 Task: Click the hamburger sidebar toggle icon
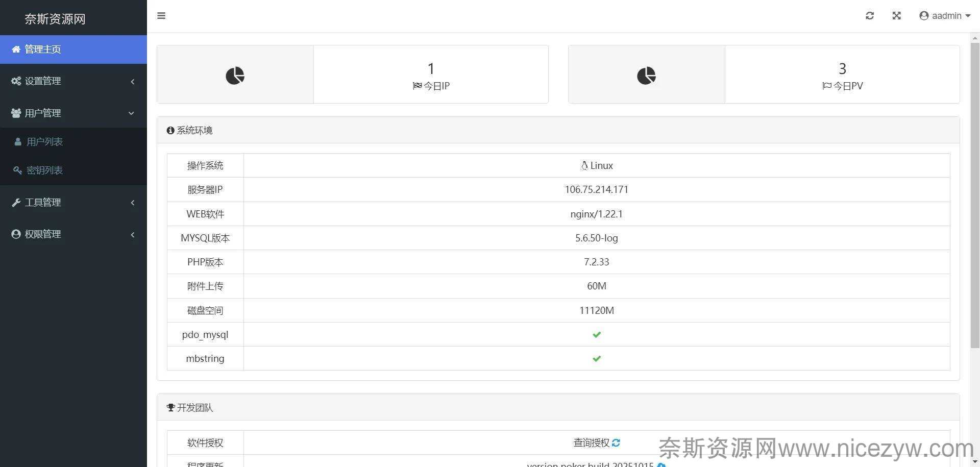[161, 16]
